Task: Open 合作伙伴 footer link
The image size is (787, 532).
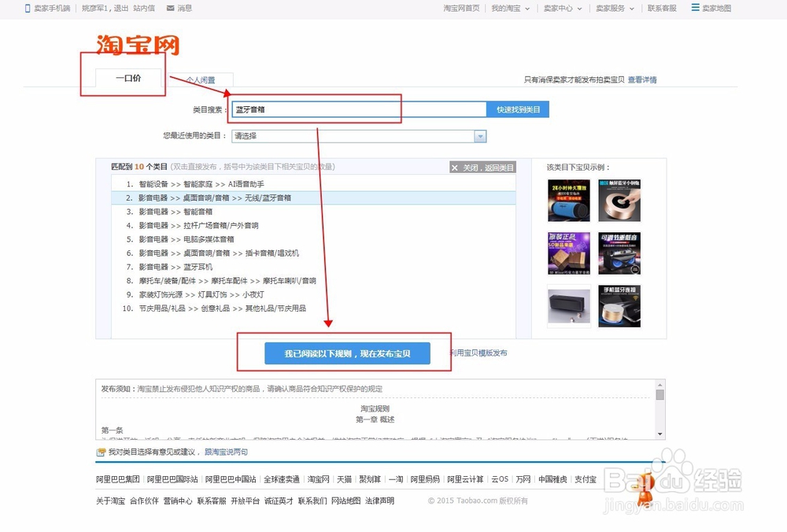Action: pyautogui.click(x=144, y=501)
